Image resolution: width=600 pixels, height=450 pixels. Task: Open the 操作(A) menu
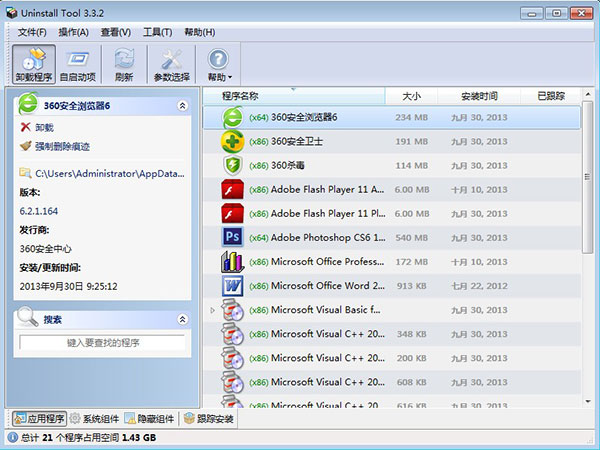[73, 33]
